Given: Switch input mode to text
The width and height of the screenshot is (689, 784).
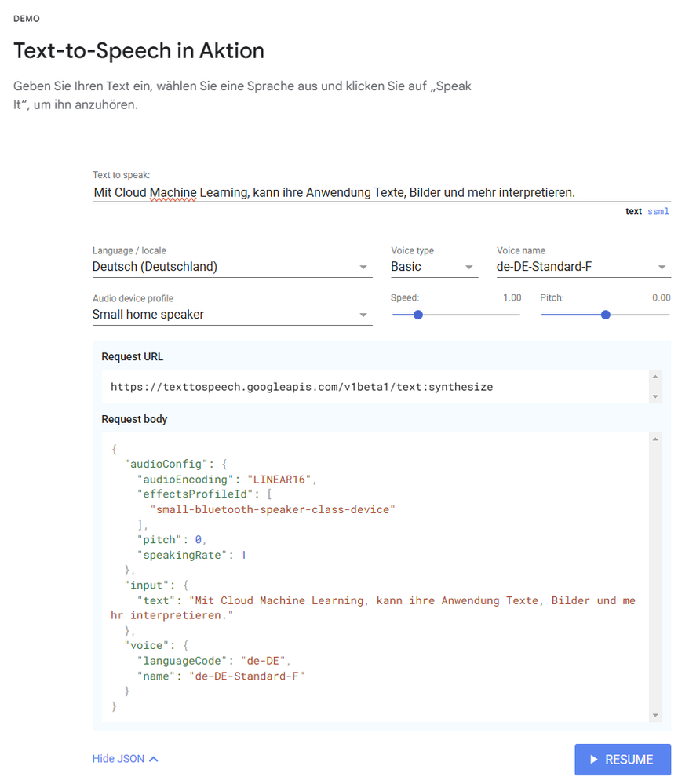Looking at the screenshot, I should [633, 212].
